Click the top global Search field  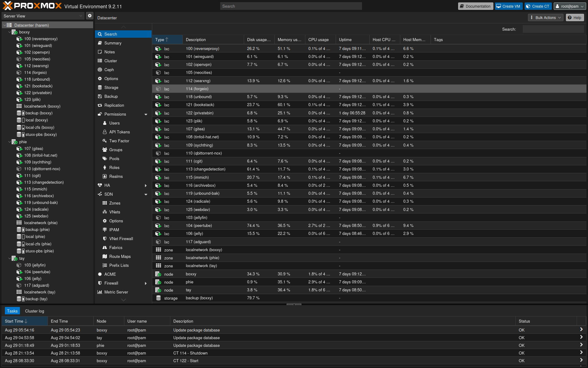coord(291,6)
